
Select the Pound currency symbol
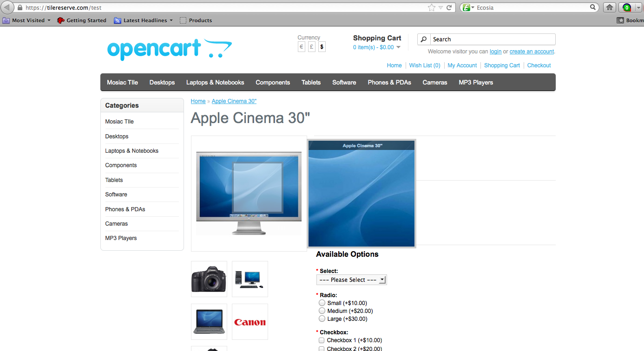click(312, 47)
